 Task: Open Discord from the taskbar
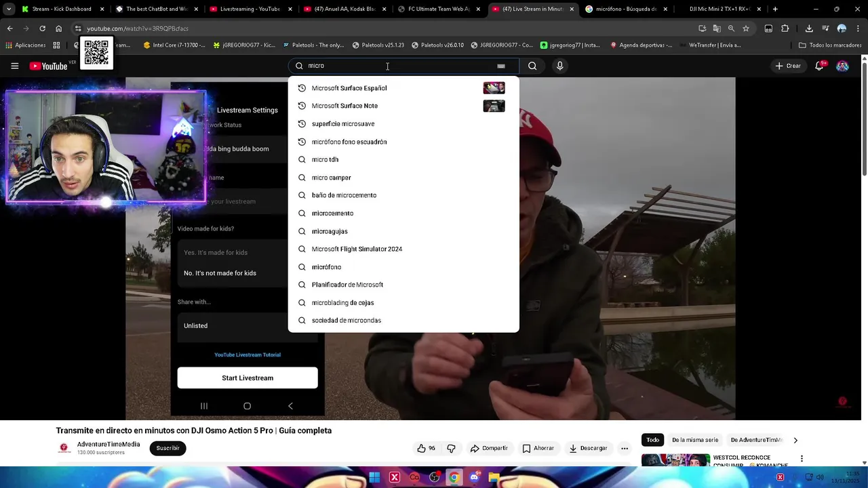pyautogui.click(x=474, y=477)
